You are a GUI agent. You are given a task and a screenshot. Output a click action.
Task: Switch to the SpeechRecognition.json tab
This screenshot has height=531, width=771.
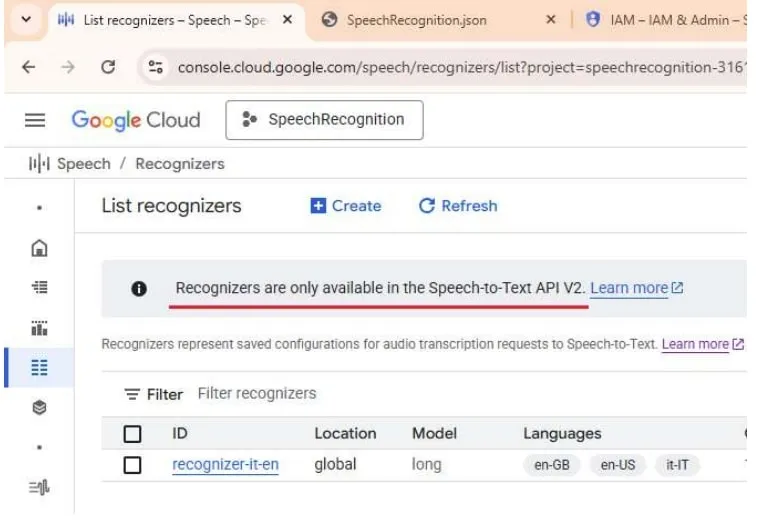click(416, 20)
